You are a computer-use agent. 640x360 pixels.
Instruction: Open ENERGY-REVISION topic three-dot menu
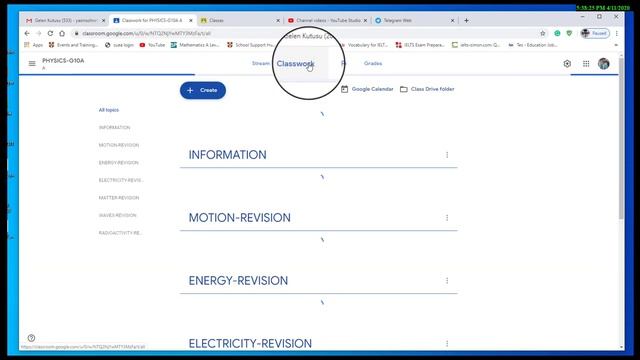[447, 280]
